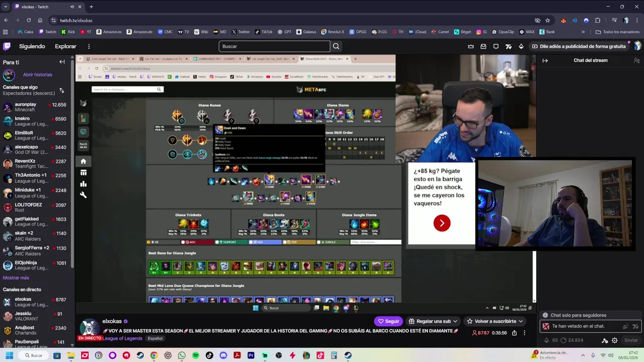Screen dimensions: 644x362
Task: Open Spotify from the taskbar
Action: click(195, 355)
